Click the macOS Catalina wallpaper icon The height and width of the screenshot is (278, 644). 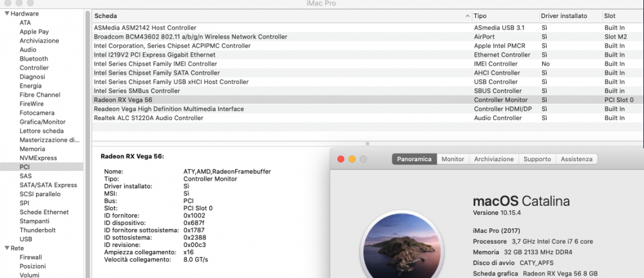coord(401,247)
